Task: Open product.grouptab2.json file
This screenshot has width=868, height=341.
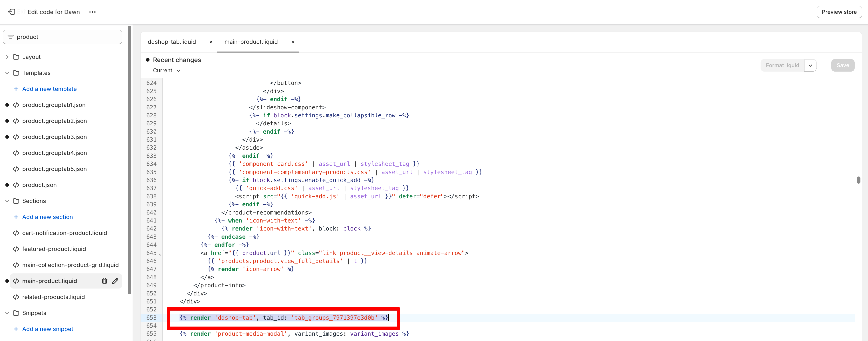Action: click(x=55, y=121)
